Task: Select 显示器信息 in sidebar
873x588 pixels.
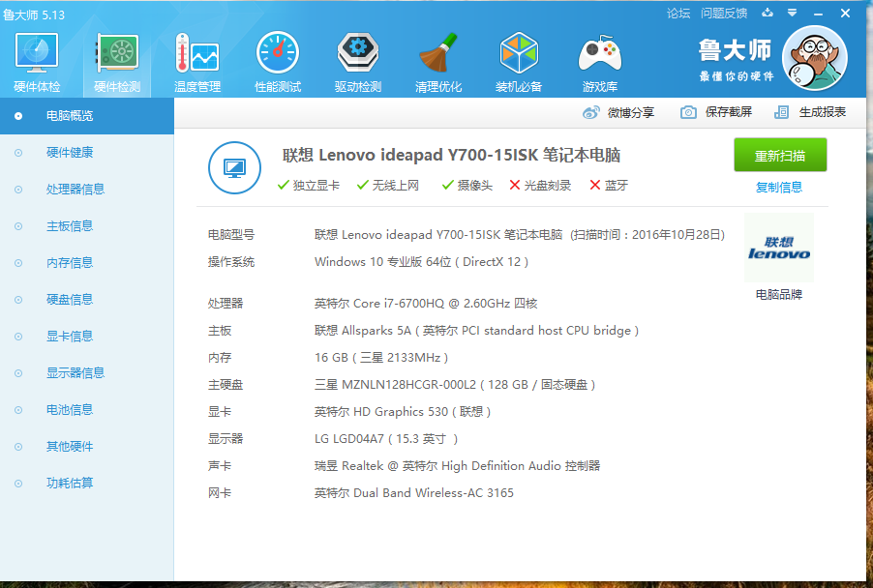Action: tap(87, 372)
